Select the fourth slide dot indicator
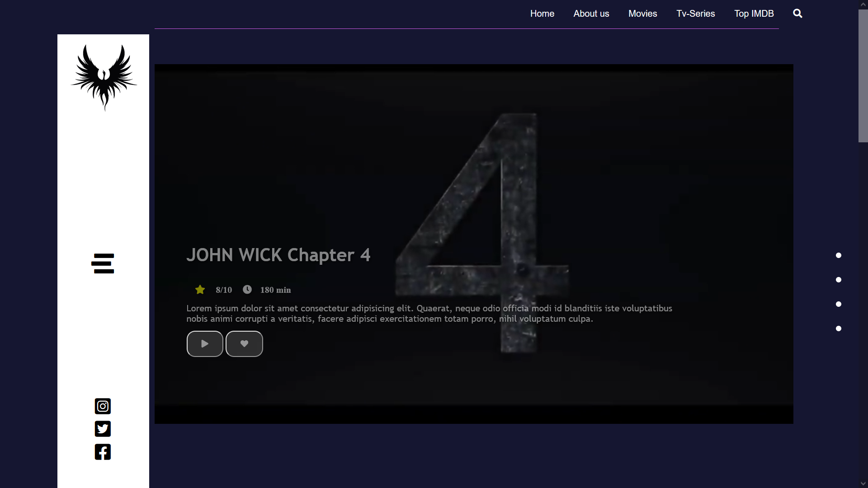The height and width of the screenshot is (488, 868). (x=839, y=328)
